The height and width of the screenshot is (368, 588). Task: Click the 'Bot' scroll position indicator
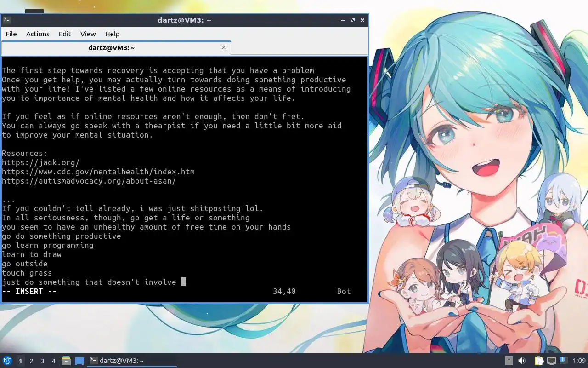coord(344,291)
